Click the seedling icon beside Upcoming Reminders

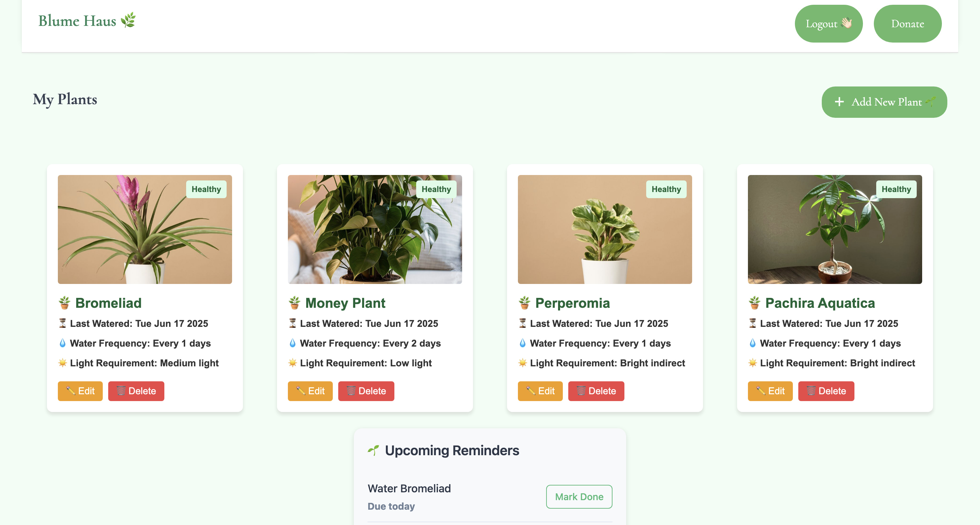(x=374, y=450)
